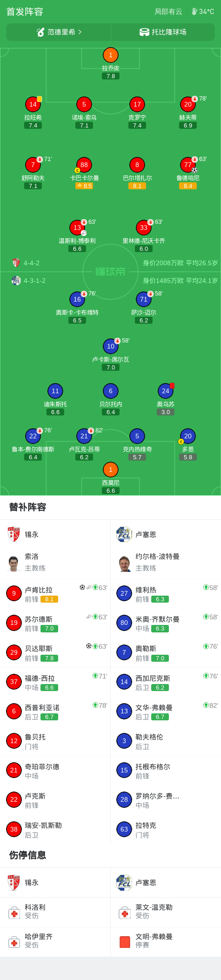221x980 pixels.
Task: Tap the 锡永 crest beside 4-4-2 formation
Action: click(x=16, y=263)
